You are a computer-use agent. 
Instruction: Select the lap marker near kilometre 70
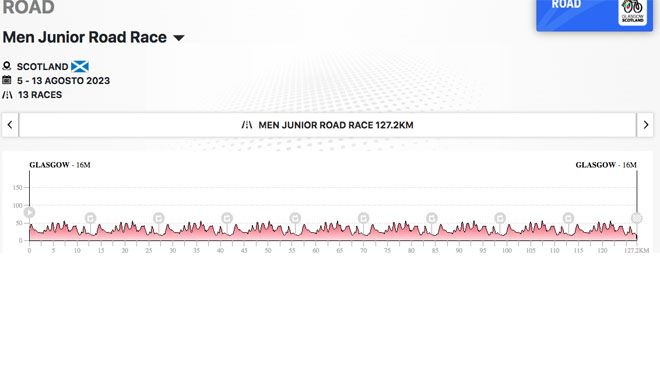363,218
